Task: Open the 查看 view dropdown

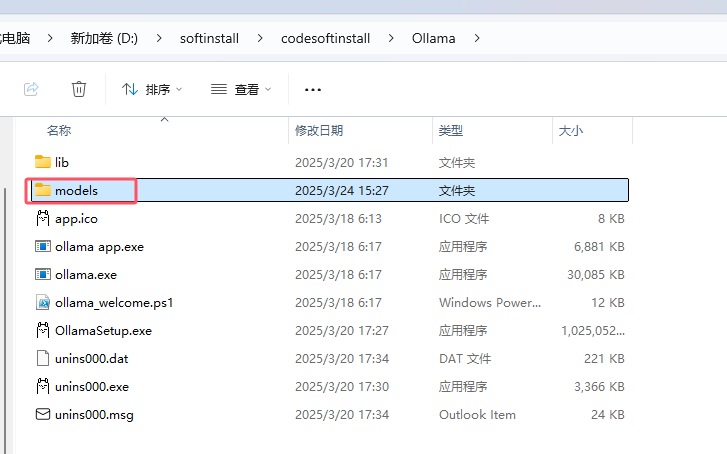Action: click(x=241, y=89)
